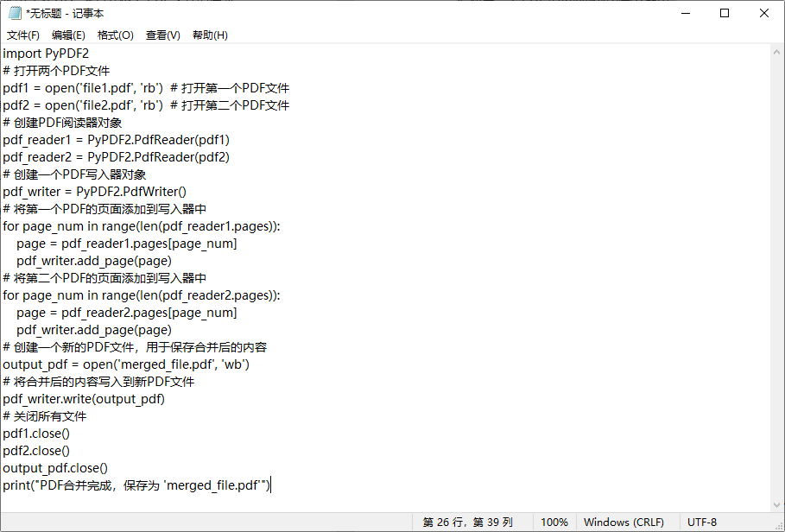Screen dimensions: 785x532
Task: Open the 编辑(E) menu
Action: [x=68, y=35]
